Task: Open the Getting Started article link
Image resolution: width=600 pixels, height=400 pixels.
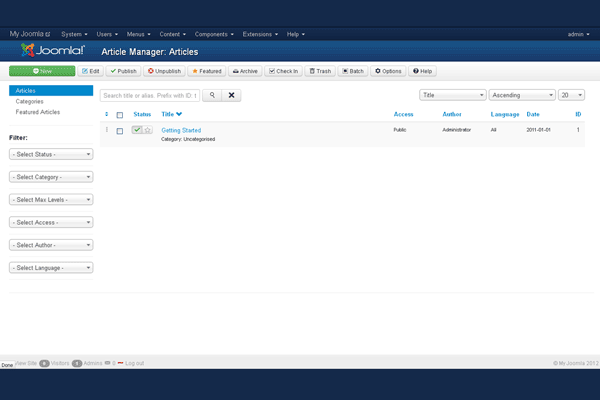Action: 181,130
